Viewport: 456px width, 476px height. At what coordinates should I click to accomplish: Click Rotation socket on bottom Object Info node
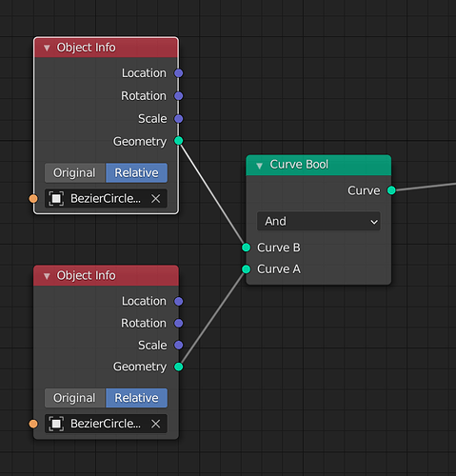(179, 324)
